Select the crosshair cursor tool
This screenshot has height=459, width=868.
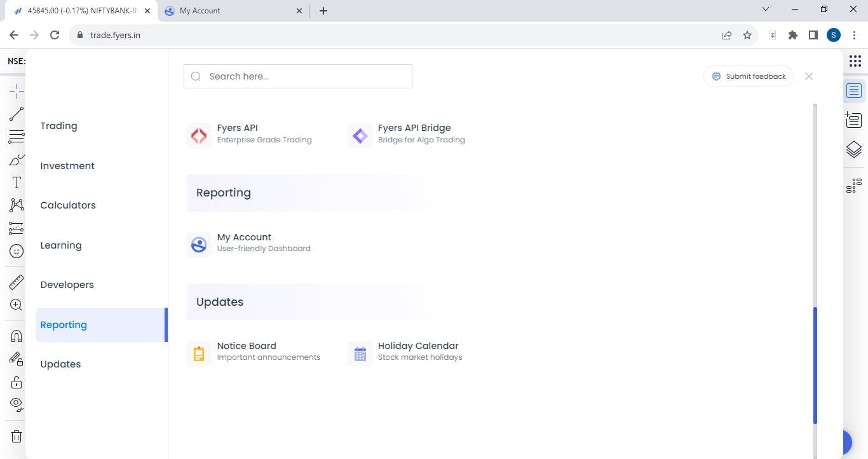[17, 92]
